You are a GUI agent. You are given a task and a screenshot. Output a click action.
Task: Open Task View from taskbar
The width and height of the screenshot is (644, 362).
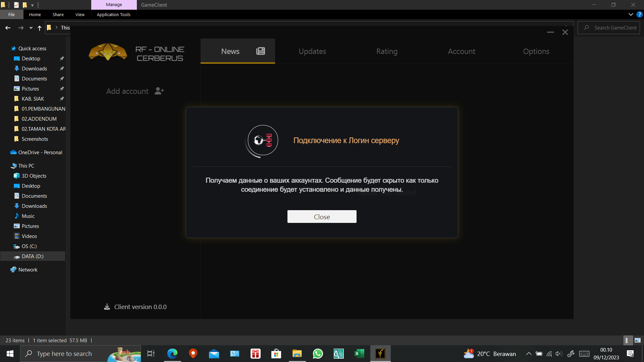(151, 354)
